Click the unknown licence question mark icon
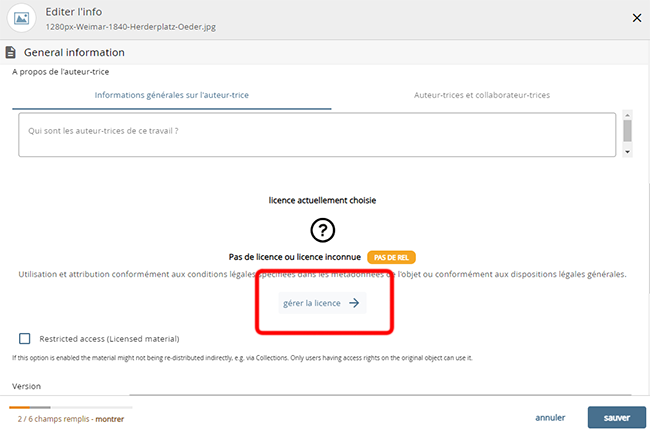Image resolution: width=650 pixels, height=434 pixels. [x=322, y=230]
